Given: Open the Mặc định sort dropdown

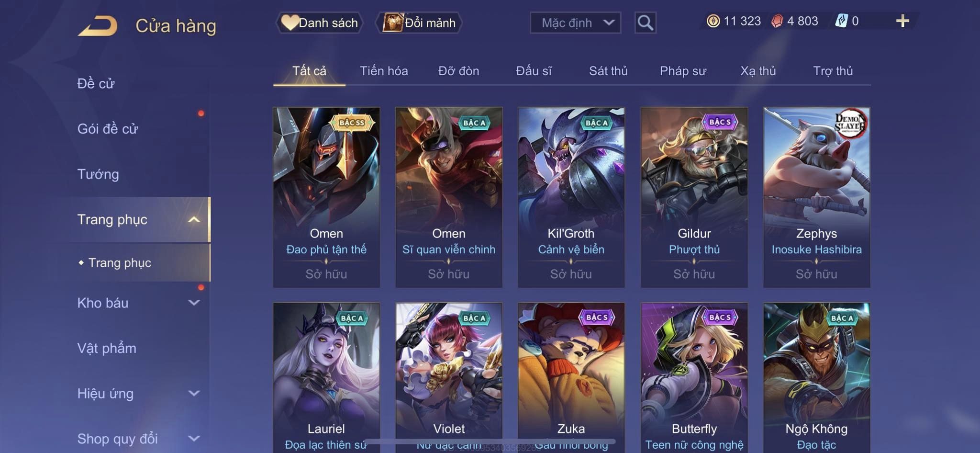Looking at the screenshot, I should [x=575, y=23].
